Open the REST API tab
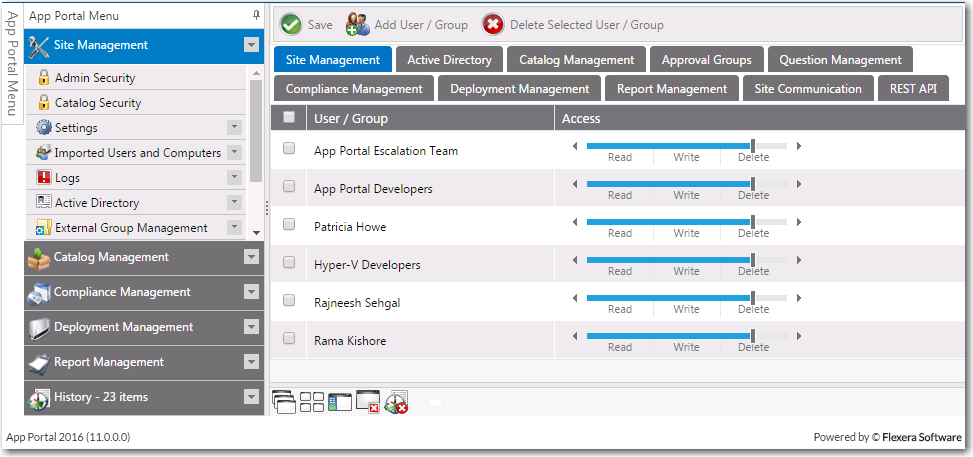Viewport: 973px width, 457px height. (913, 89)
